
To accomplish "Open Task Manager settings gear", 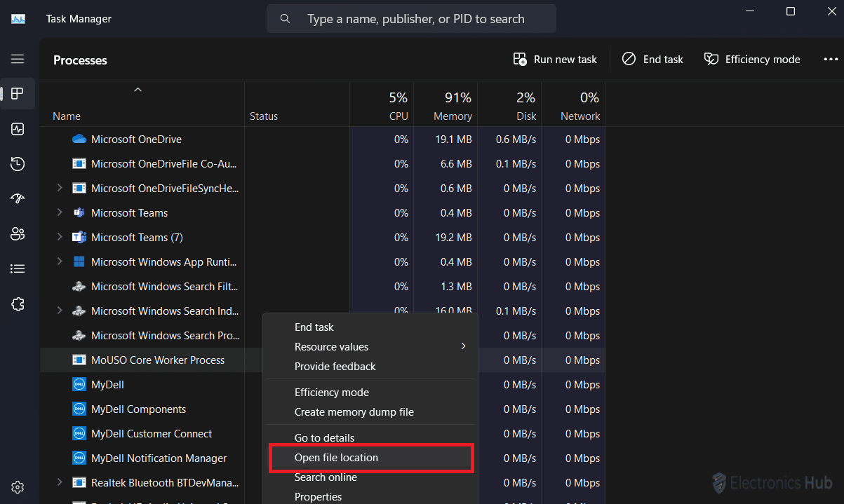I will click(18, 487).
